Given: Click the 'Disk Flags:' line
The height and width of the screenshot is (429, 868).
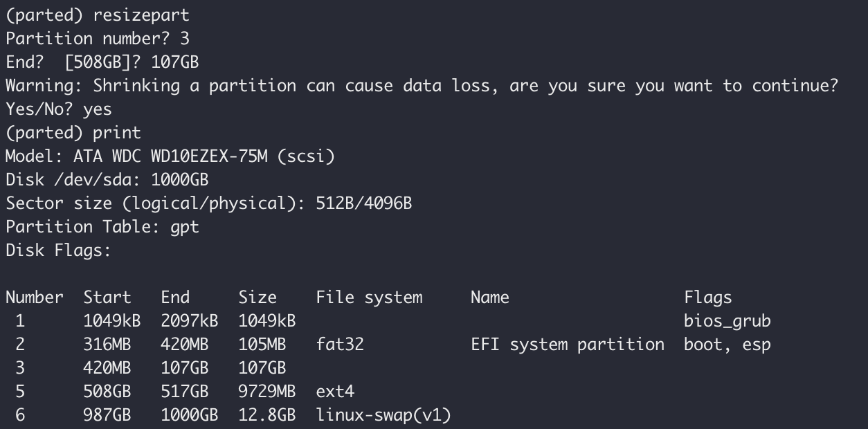Looking at the screenshot, I should pyautogui.click(x=58, y=250).
